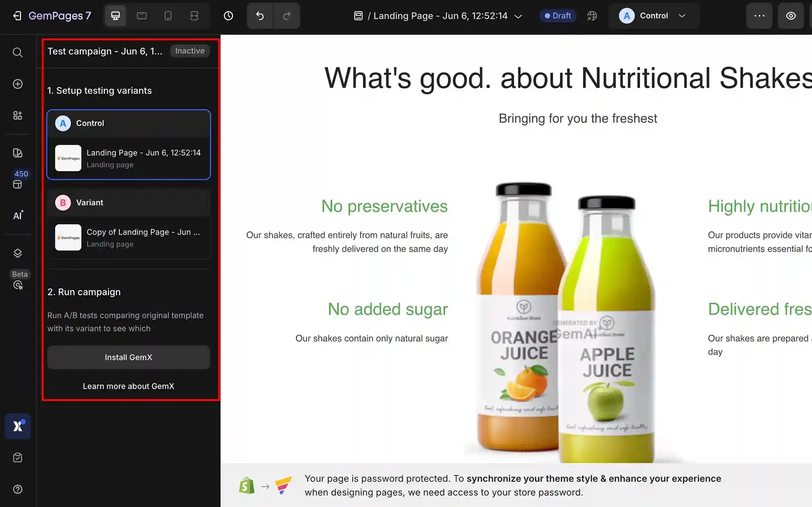Switch to tablet device view
Viewport: 812px width, 507px height.
[141, 16]
